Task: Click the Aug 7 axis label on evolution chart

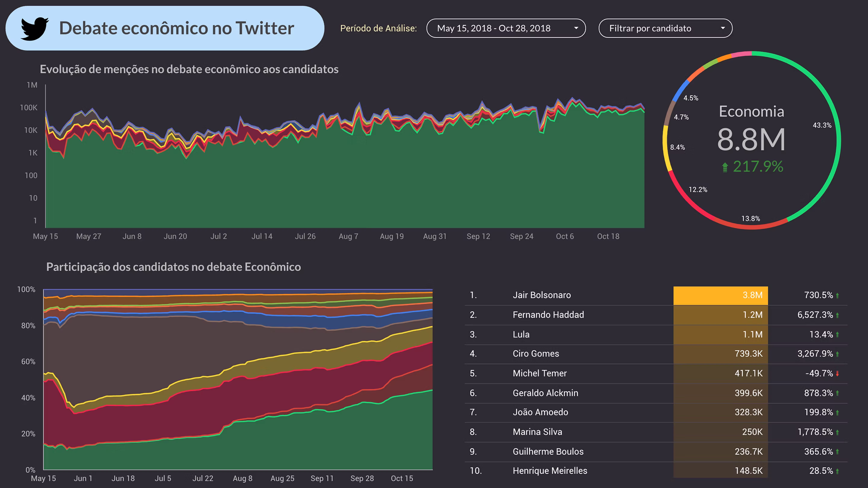Action: click(x=348, y=236)
